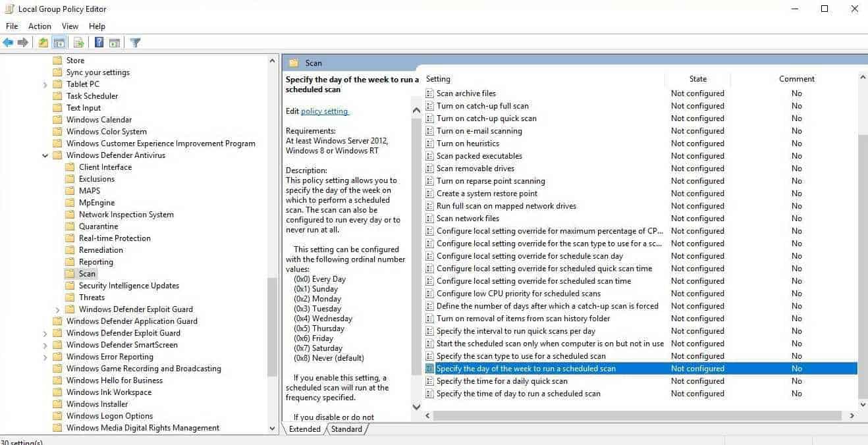This screenshot has width=868, height=445.
Task: Click the folder icon beside Task Scheduler
Action: coord(58,96)
